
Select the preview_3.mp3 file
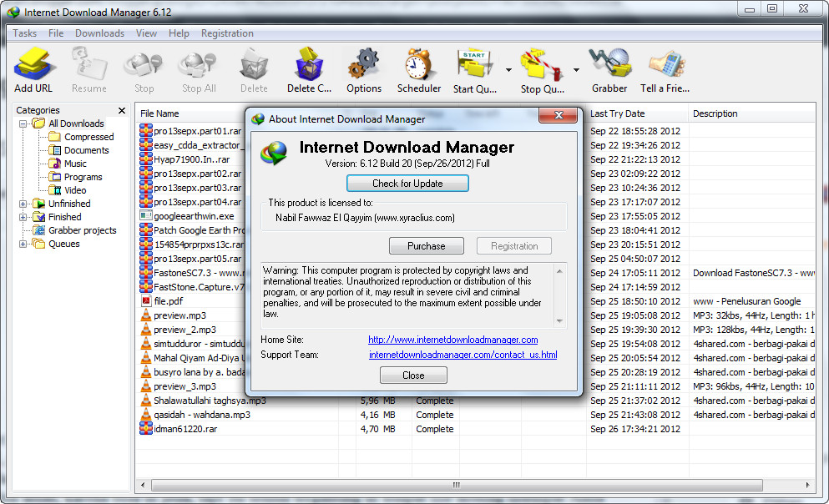click(x=185, y=386)
